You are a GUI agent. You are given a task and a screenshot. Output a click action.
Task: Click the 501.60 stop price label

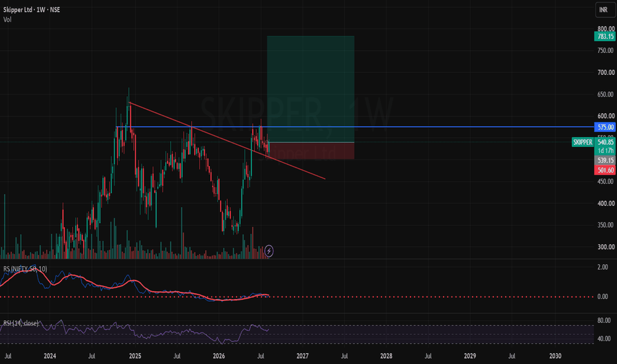click(605, 170)
